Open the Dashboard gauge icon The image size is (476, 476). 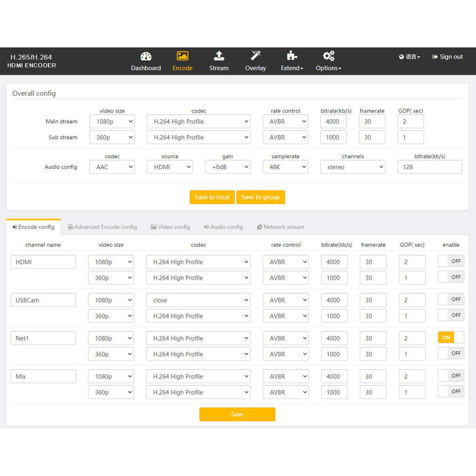tap(146, 56)
